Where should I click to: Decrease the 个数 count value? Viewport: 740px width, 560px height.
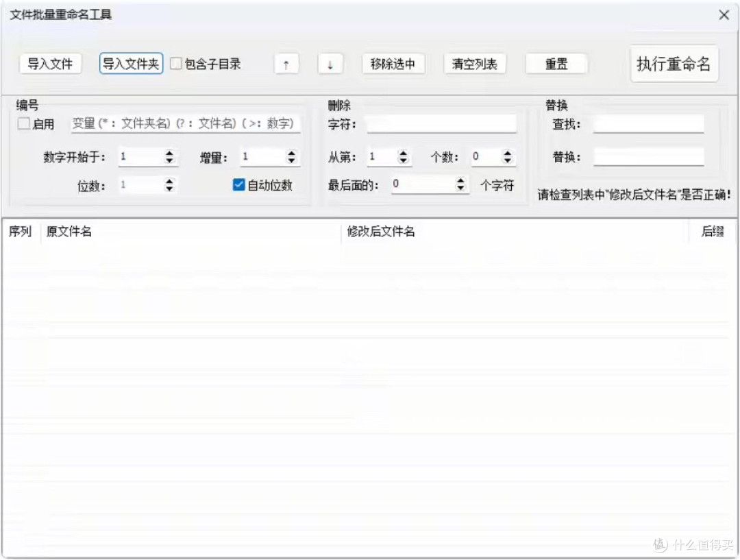point(507,160)
